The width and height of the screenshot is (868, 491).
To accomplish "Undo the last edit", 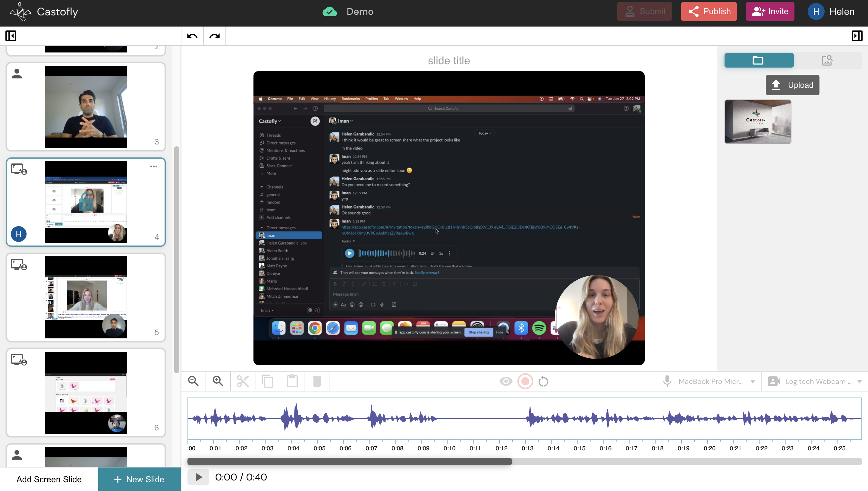I will pyautogui.click(x=192, y=36).
